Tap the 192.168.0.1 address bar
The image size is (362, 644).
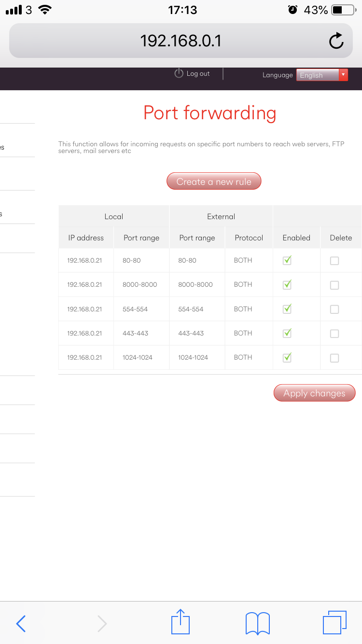click(181, 41)
